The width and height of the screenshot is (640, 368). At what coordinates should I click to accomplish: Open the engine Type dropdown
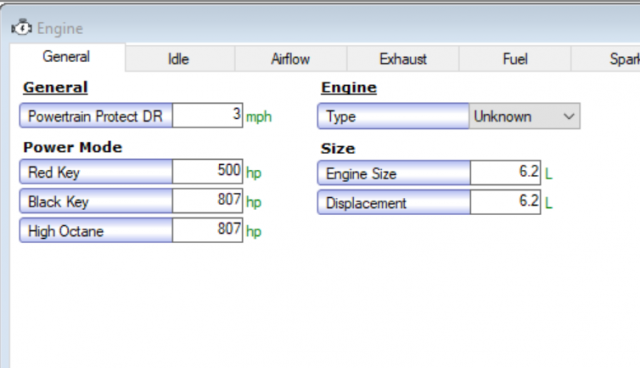tap(524, 116)
